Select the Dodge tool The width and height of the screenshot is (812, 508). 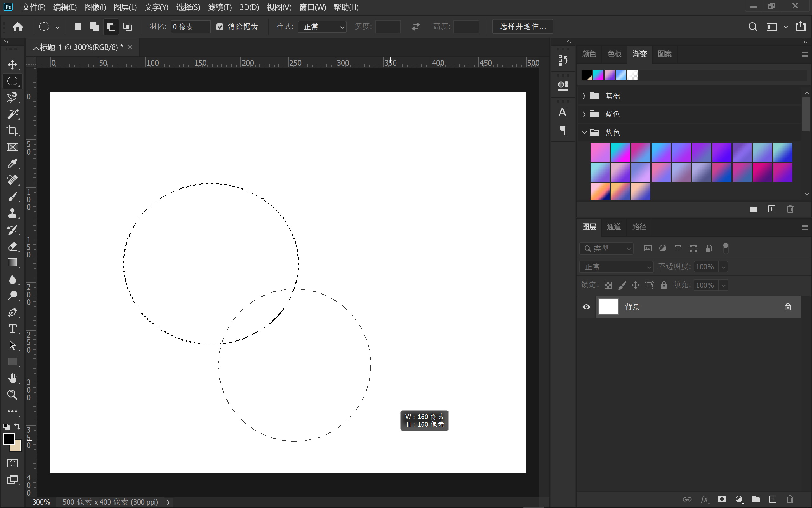[12, 296]
